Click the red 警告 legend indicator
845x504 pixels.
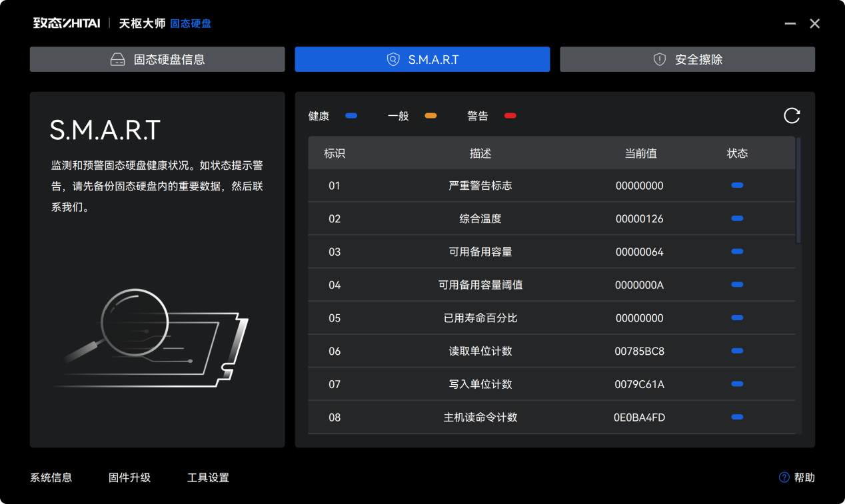pos(510,116)
